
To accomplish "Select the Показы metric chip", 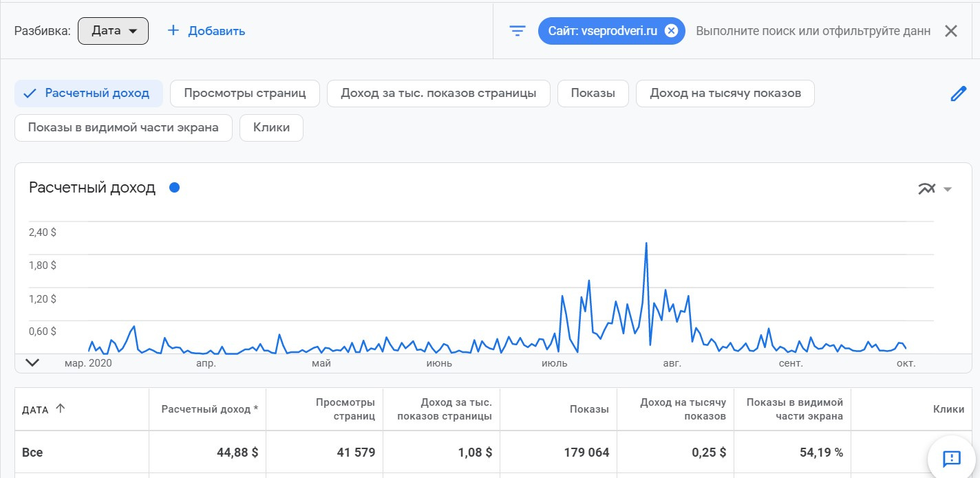I will click(593, 94).
